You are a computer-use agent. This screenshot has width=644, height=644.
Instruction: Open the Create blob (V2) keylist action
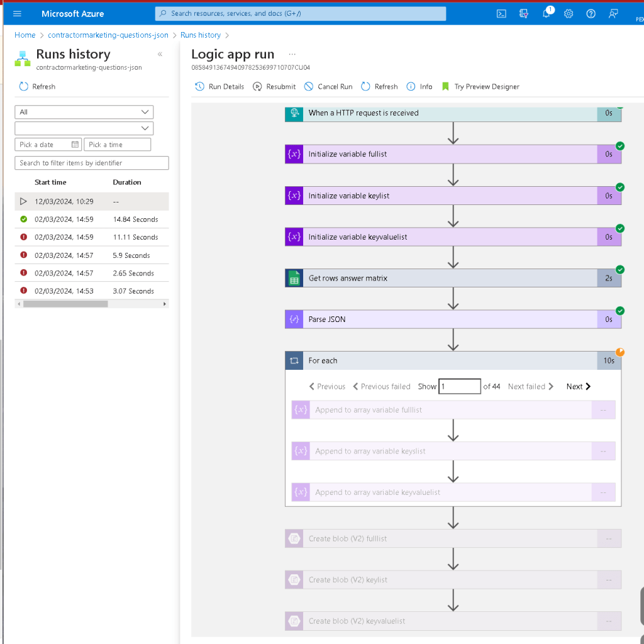(453, 580)
